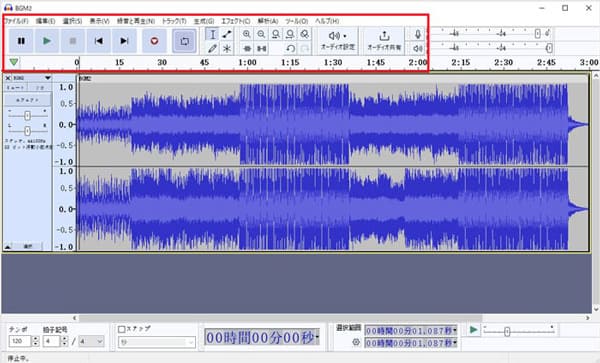The image size is (600, 363).
Task: Click the green timeline options triangle
Action: coord(14,62)
